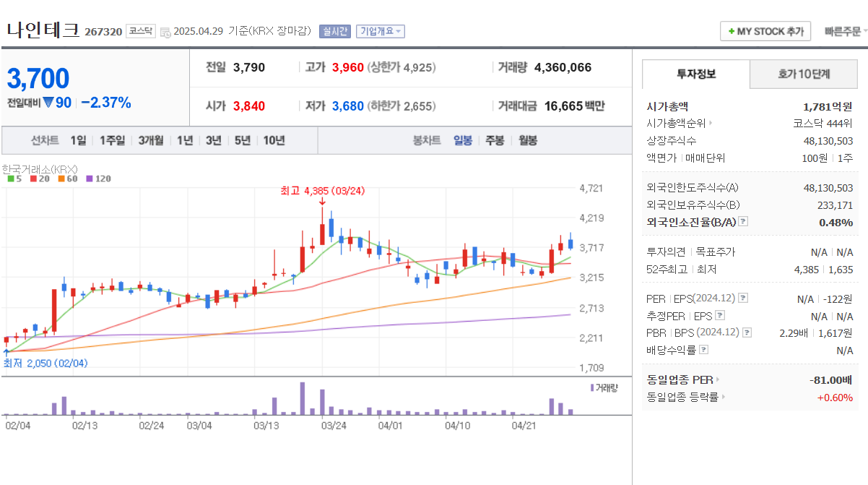This screenshot has width=868, height=485.
Task: Click the chart calendar icon beside 2025.04.29
Action: (x=166, y=31)
